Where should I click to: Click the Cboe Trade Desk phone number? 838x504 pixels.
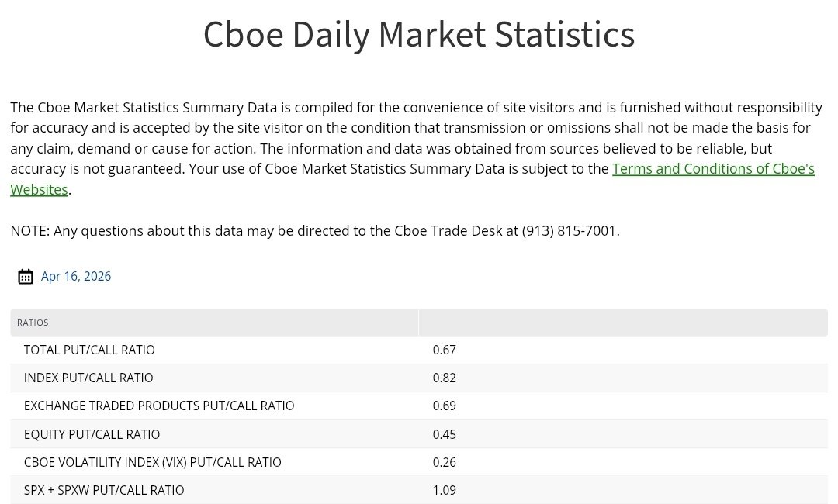569,230
